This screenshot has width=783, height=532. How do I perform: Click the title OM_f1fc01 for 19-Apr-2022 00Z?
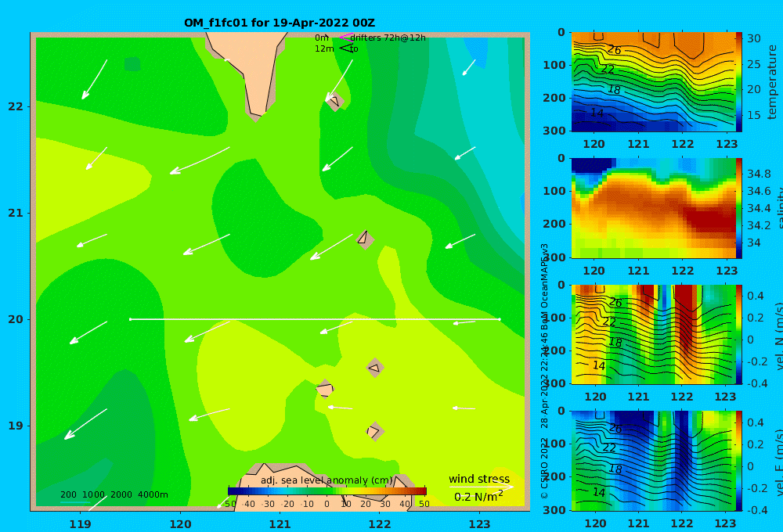(280, 23)
